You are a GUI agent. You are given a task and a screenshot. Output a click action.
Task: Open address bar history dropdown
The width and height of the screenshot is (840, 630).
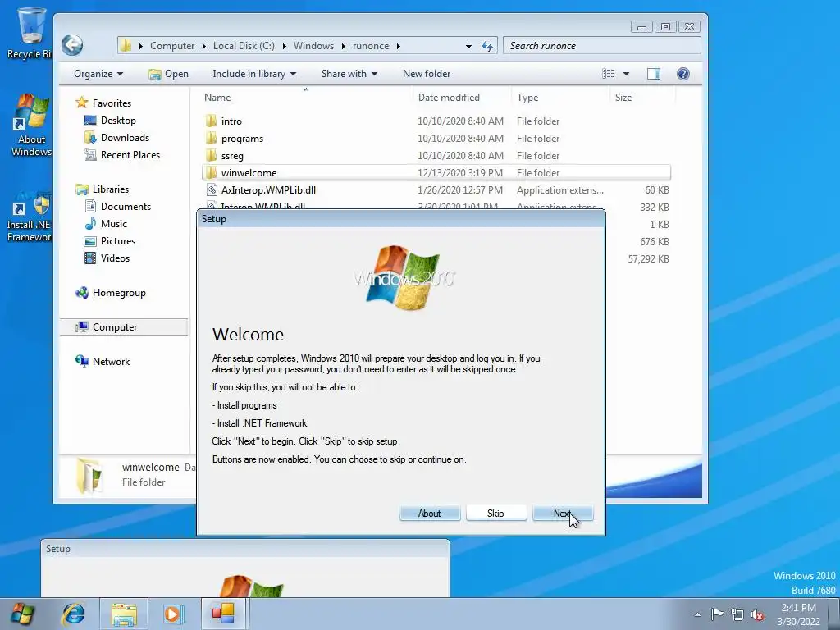point(468,47)
